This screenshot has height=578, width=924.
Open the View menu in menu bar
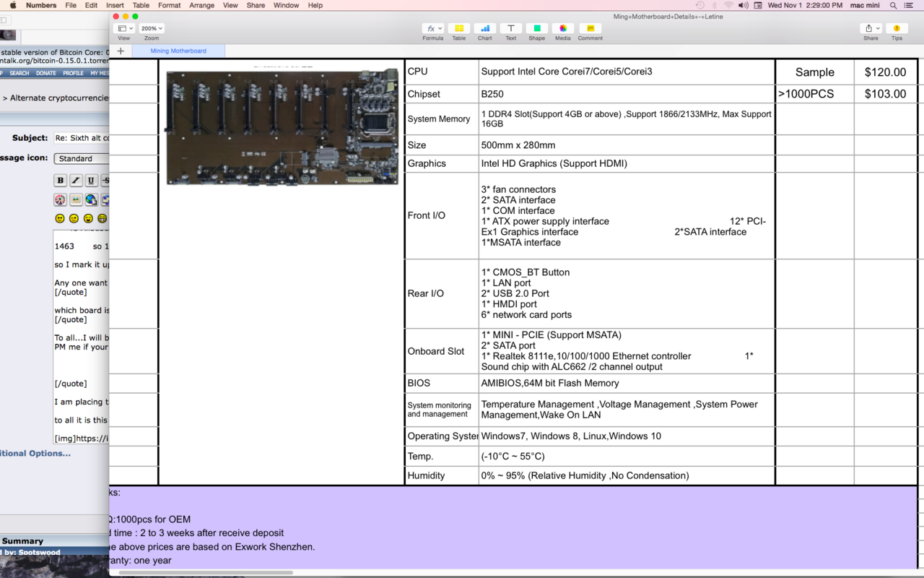[x=230, y=5]
